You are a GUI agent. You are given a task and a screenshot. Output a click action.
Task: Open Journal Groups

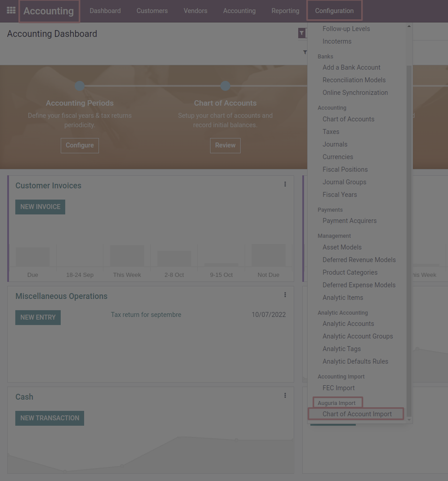tap(344, 182)
